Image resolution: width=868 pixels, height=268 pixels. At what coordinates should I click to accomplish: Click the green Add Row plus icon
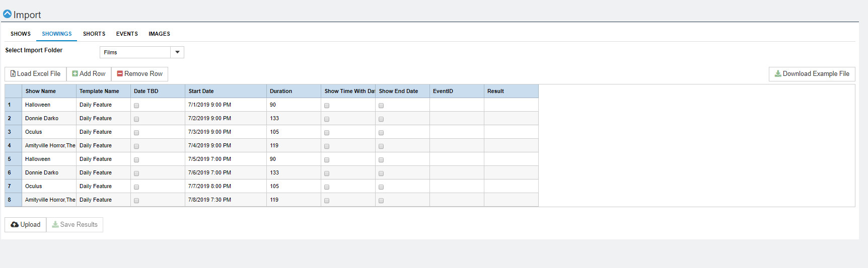click(x=75, y=73)
